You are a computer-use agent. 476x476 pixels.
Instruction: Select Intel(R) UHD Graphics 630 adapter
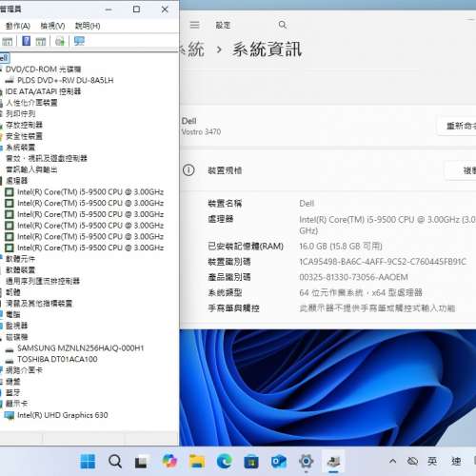(63, 415)
